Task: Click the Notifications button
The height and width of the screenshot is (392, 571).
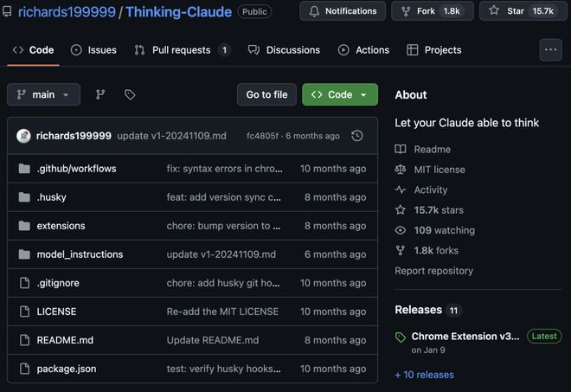Action: pos(343,11)
